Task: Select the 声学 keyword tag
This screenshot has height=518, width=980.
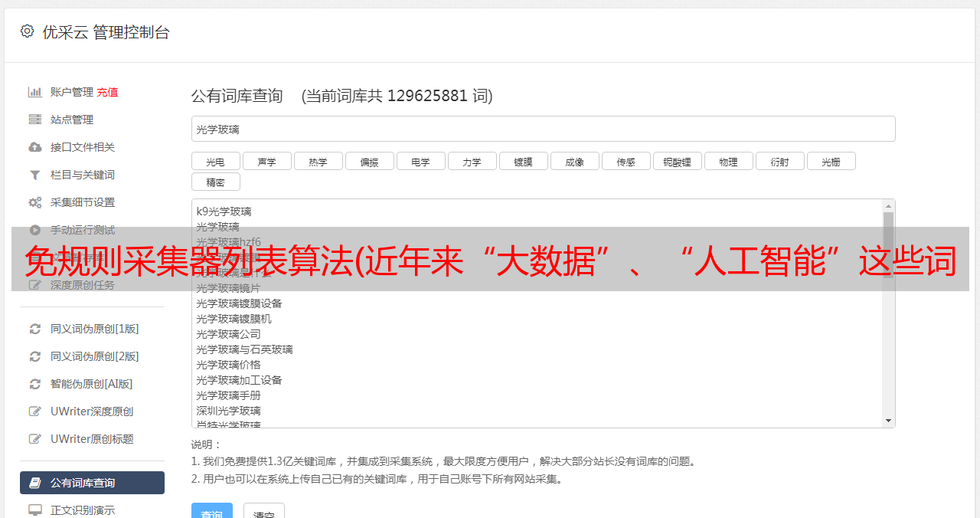Action: click(266, 161)
